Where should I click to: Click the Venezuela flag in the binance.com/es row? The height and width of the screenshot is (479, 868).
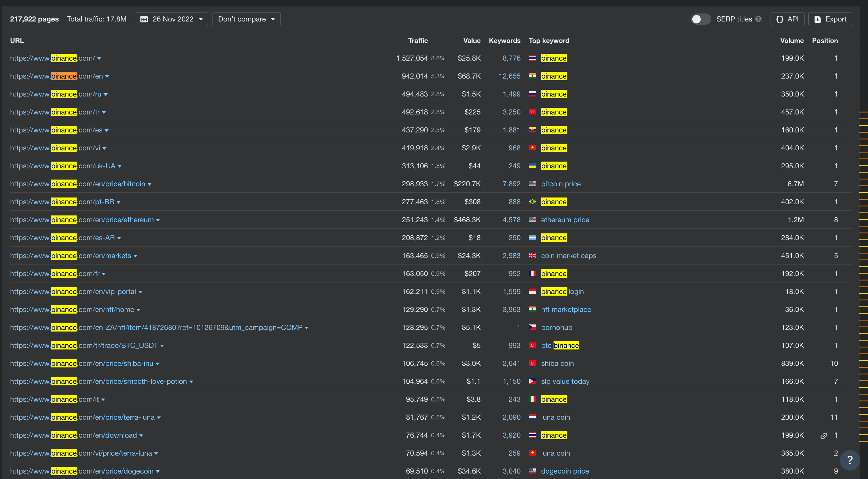coord(532,130)
